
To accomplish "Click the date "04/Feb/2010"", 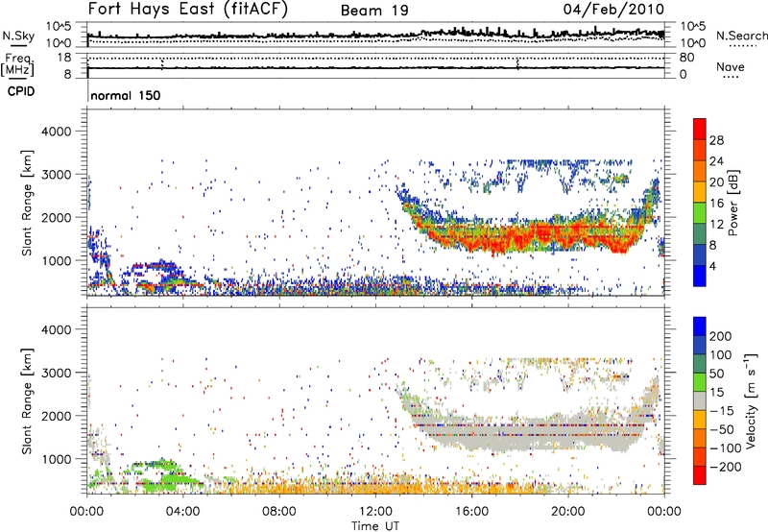I will pyautogui.click(x=613, y=10).
